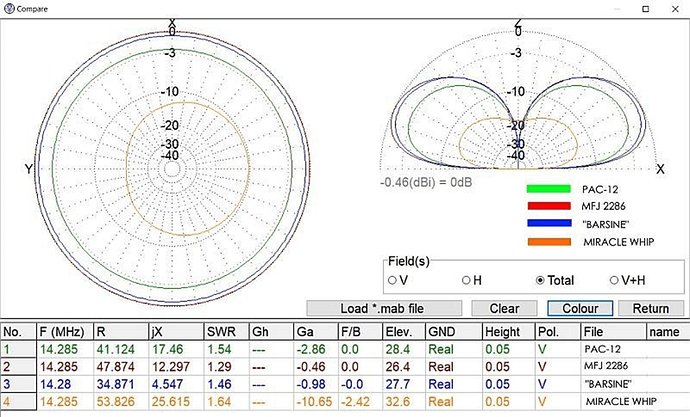
Task: Open the Colour button
Action: click(580, 308)
